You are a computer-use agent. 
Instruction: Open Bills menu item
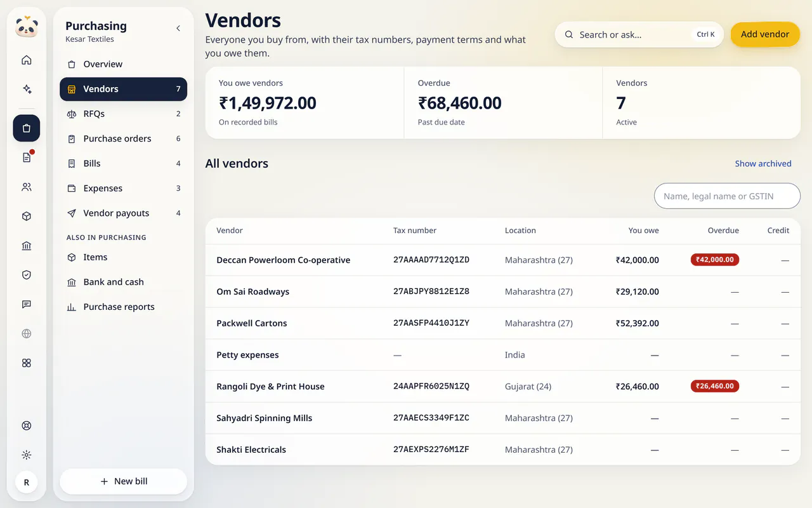[x=124, y=163]
